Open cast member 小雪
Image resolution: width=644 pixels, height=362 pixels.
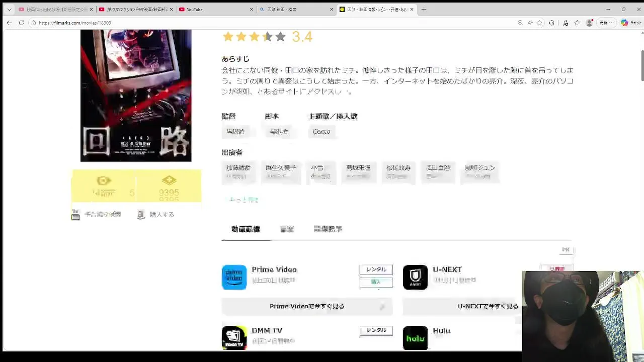tap(320, 171)
